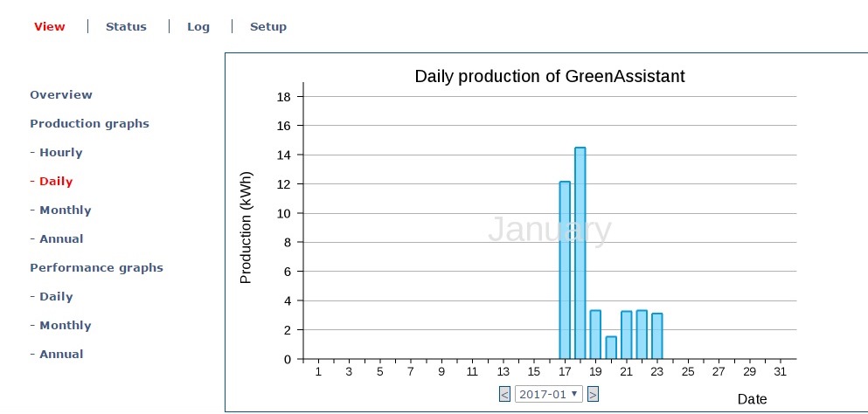
Task: Click x-axis date label 15
Action: pos(533,372)
